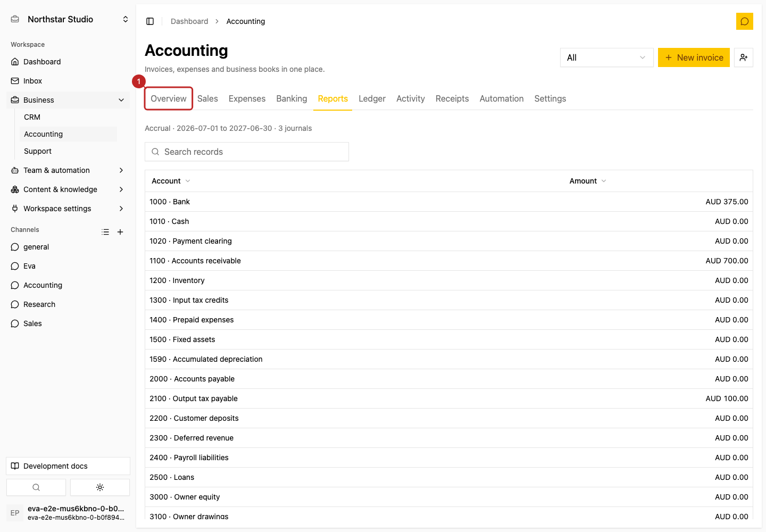Viewport: 766px width, 532px height.
Task: Sort by the Account column header
Action: pos(171,181)
